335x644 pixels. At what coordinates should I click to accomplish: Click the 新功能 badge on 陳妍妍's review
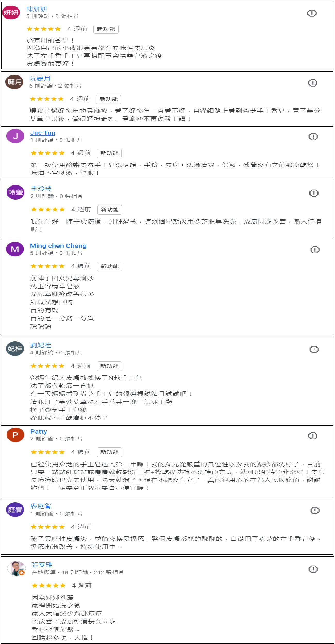click(106, 29)
